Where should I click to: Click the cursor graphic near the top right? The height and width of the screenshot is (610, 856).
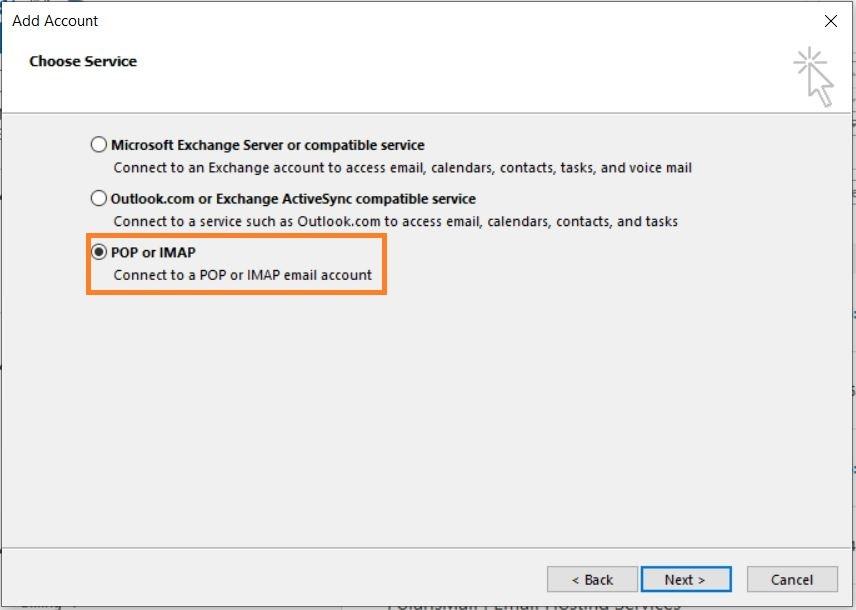[x=814, y=71]
